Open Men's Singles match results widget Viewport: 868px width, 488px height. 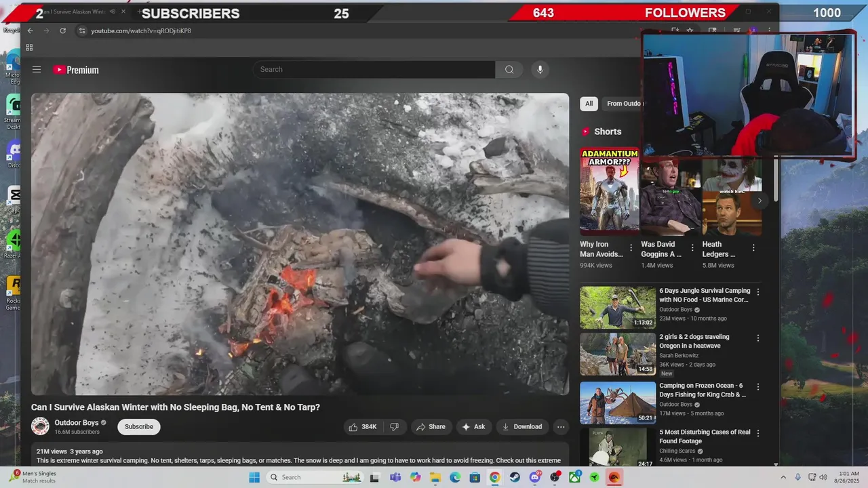click(34, 476)
